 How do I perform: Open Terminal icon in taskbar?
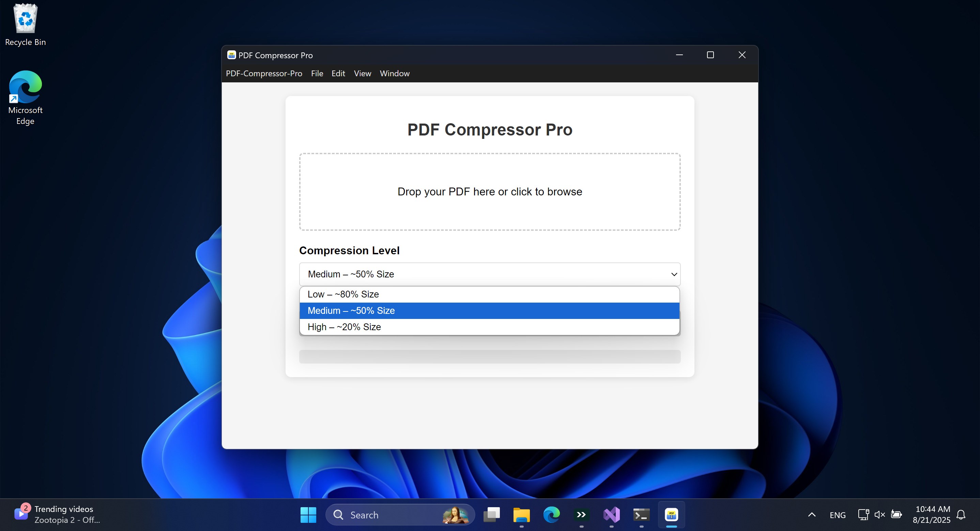[641, 515]
